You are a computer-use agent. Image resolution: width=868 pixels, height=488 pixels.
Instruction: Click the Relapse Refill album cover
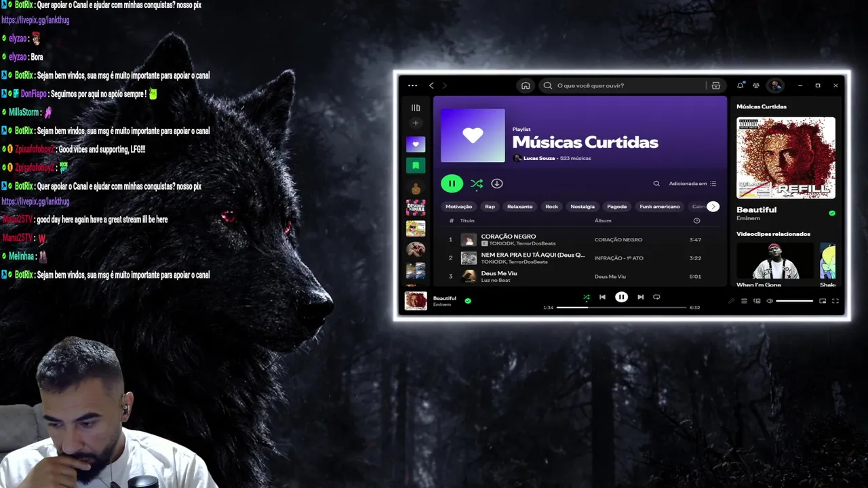click(x=786, y=158)
